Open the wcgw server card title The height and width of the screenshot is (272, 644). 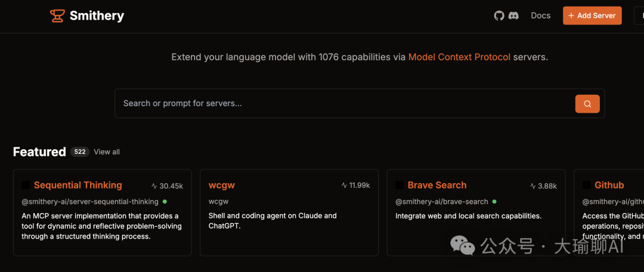222,186
